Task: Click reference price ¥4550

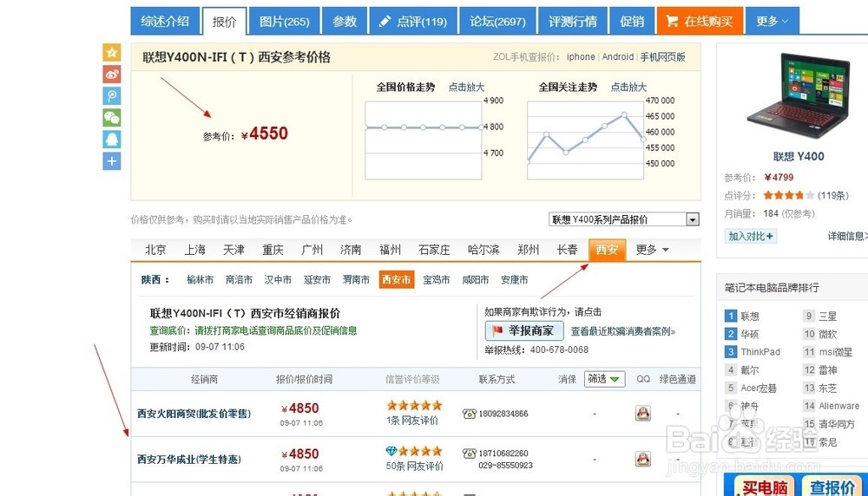Action: 264,134
